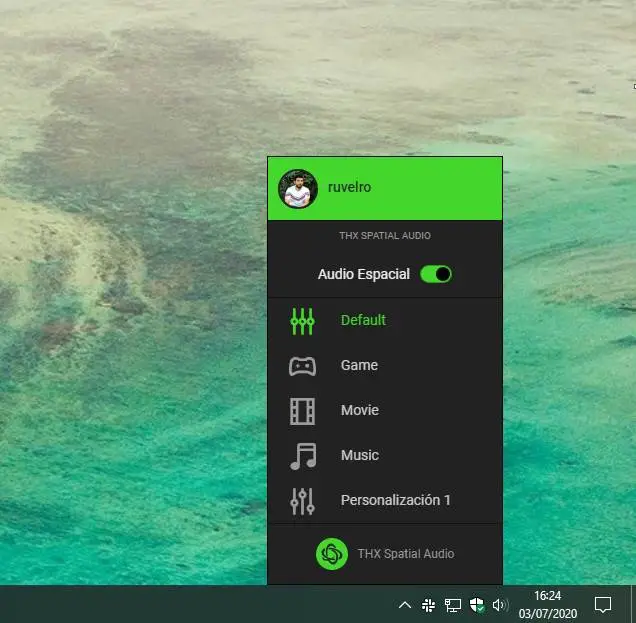Click the Personalización 1 sliders icon
The width and height of the screenshot is (636, 623).
tap(302, 501)
